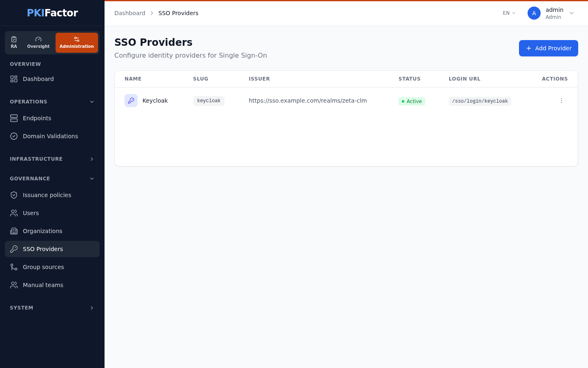Click the Name column header
The width and height of the screenshot is (588, 368).
click(x=133, y=79)
